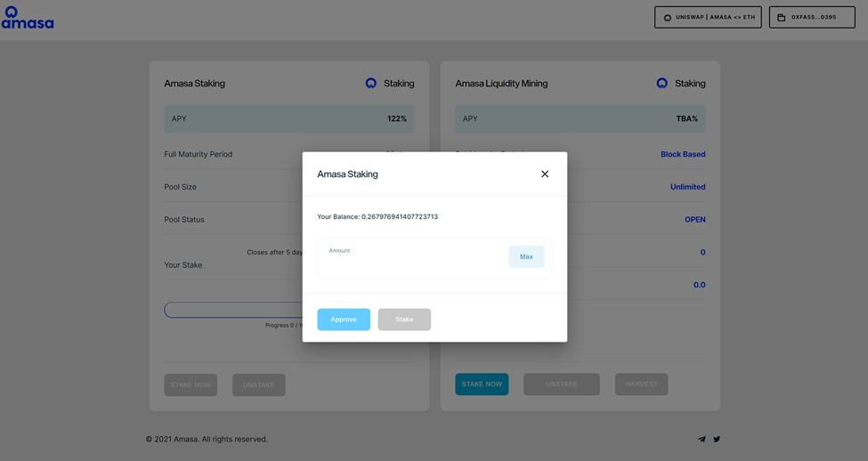This screenshot has height=461, width=868.
Task: Click the Max button in dialog
Action: pyautogui.click(x=526, y=257)
